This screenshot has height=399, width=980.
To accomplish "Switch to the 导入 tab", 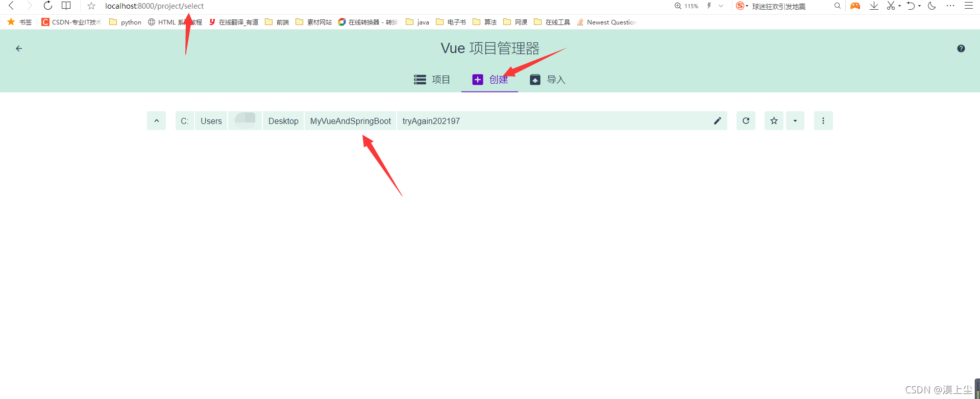I will pos(547,80).
